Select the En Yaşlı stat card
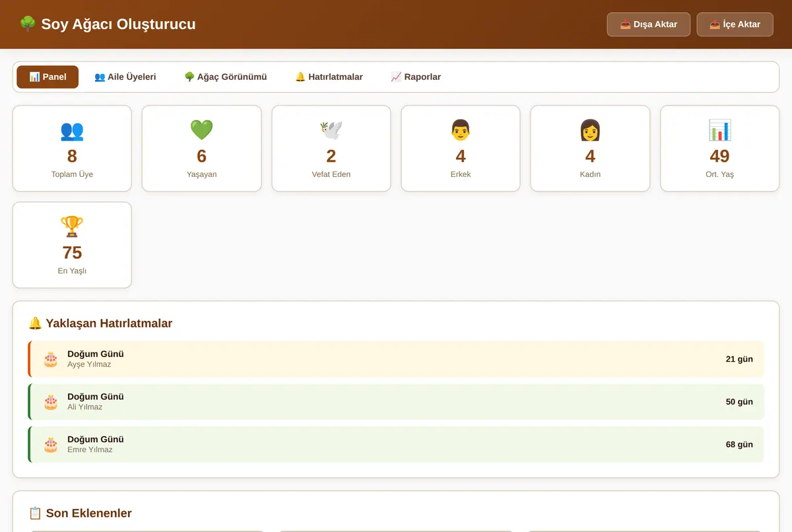792x532 pixels. click(x=72, y=245)
